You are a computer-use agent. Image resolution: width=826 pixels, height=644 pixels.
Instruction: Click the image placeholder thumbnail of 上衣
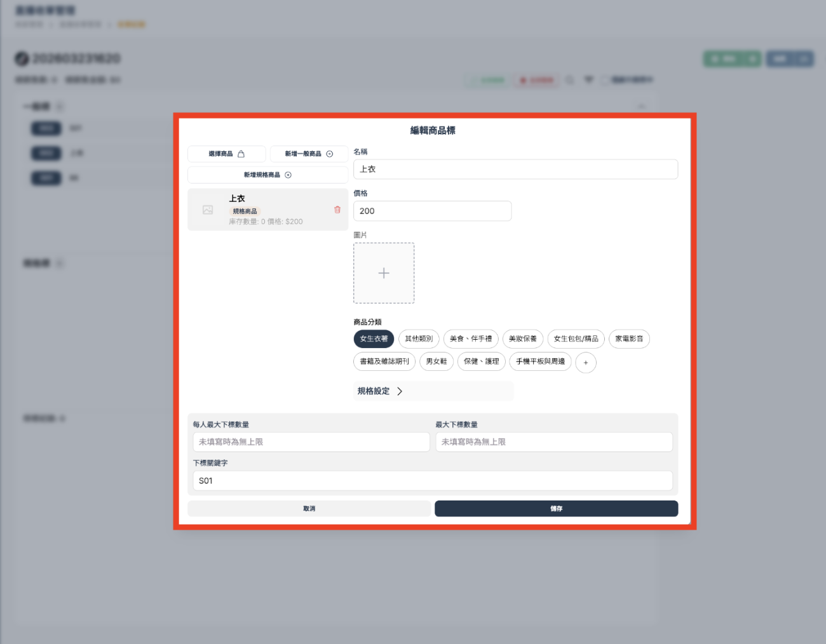208,210
